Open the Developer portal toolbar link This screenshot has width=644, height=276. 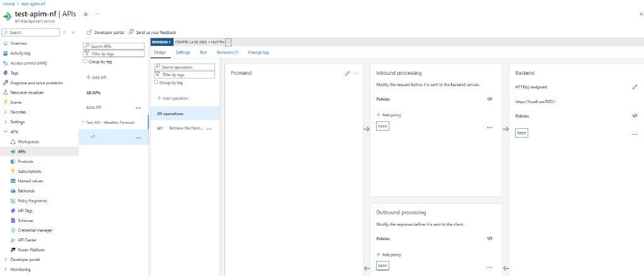pyautogui.click(x=106, y=33)
